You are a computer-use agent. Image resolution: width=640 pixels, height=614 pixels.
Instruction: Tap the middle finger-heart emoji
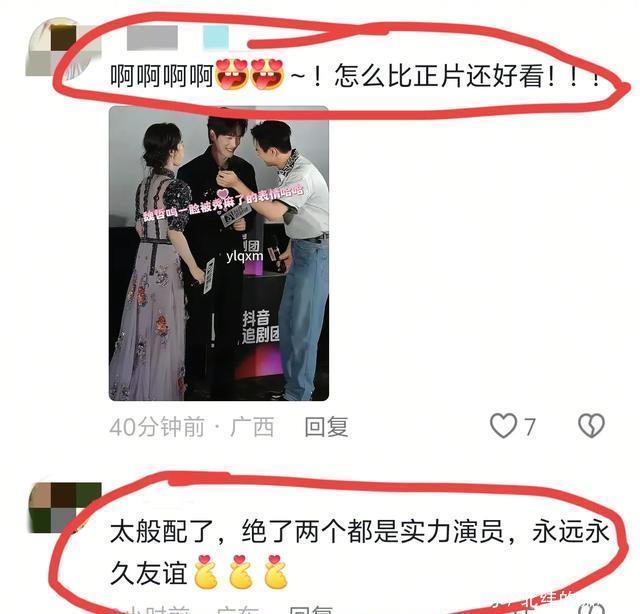click(x=240, y=572)
